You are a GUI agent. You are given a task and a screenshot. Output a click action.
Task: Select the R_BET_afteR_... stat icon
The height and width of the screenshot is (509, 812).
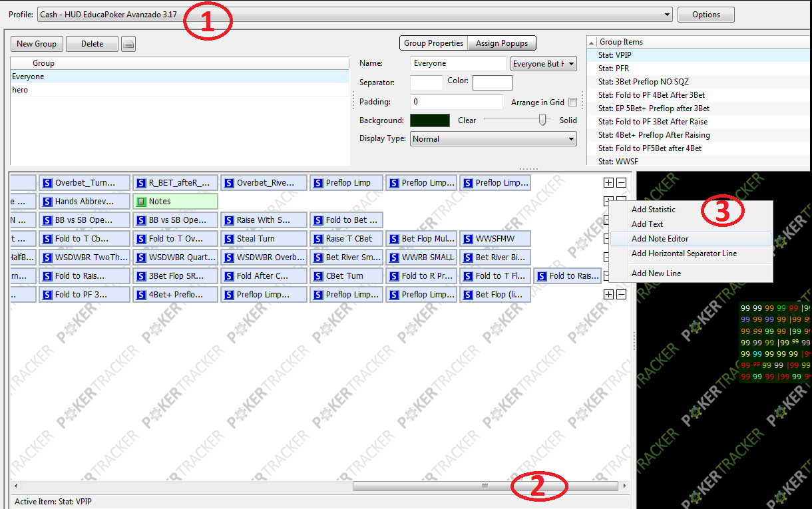pos(140,183)
